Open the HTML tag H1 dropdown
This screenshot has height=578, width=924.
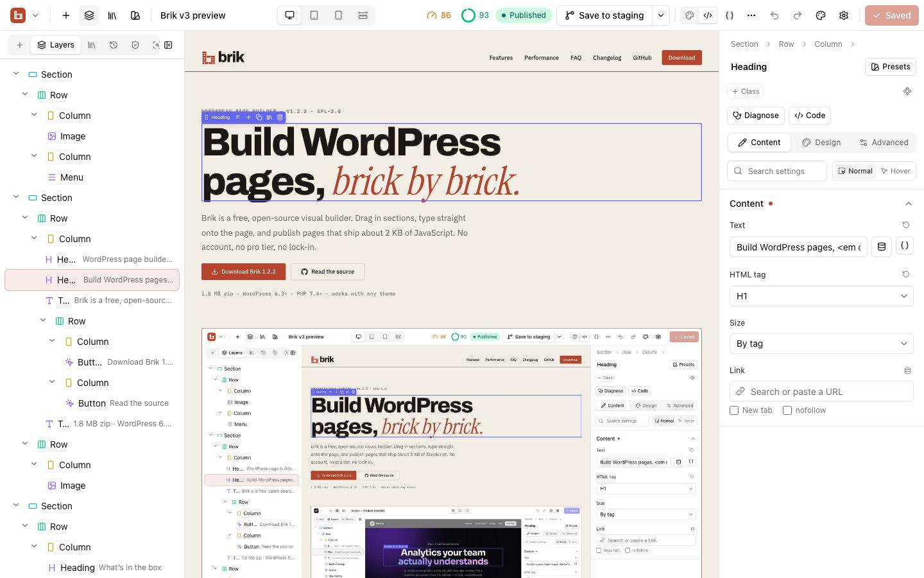click(x=821, y=296)
